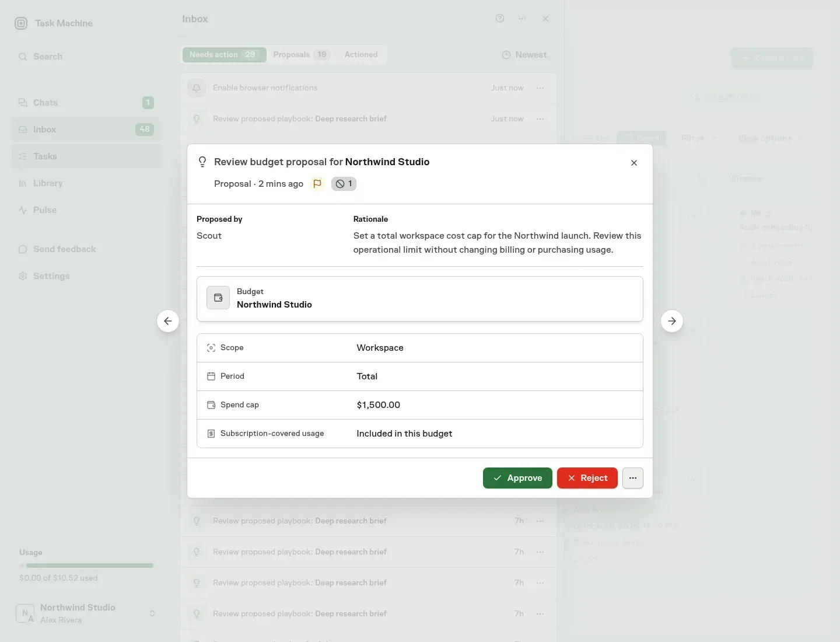Click the Task Machine logo icon
Viewport: 840px width, 642px height.
click(21, 23)
